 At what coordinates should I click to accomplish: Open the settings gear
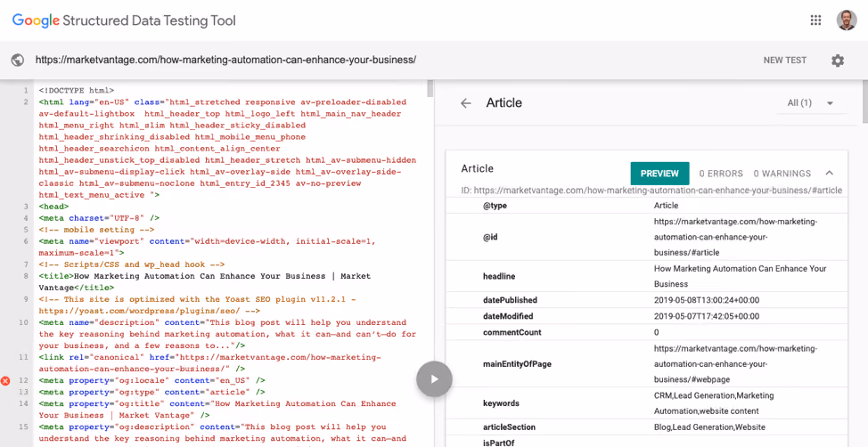(838, 61)
